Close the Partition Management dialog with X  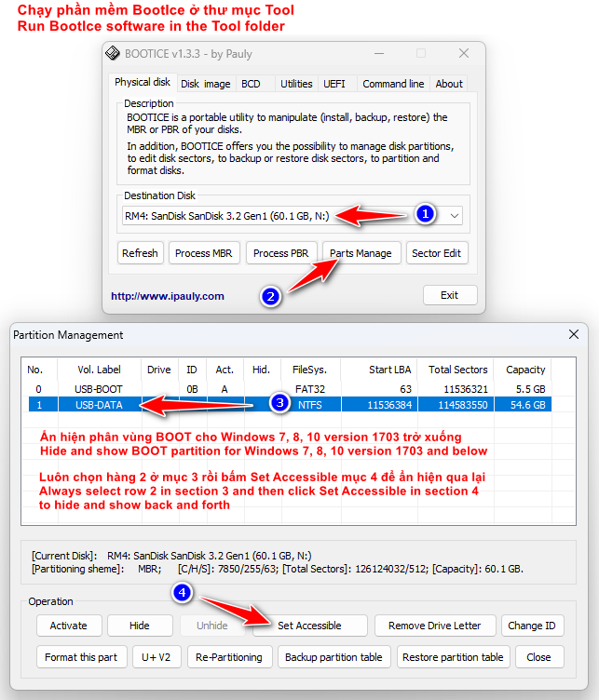[572, 335]
